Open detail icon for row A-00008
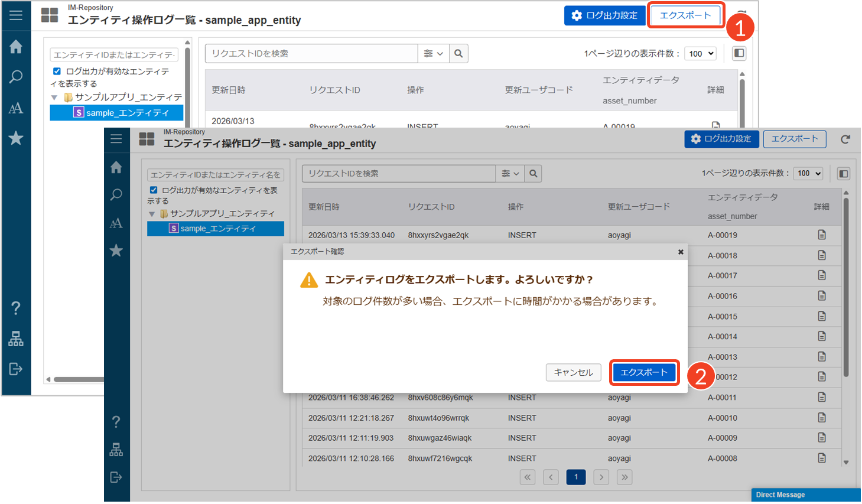This screenshot has width=862, height=504. point(821,458)
